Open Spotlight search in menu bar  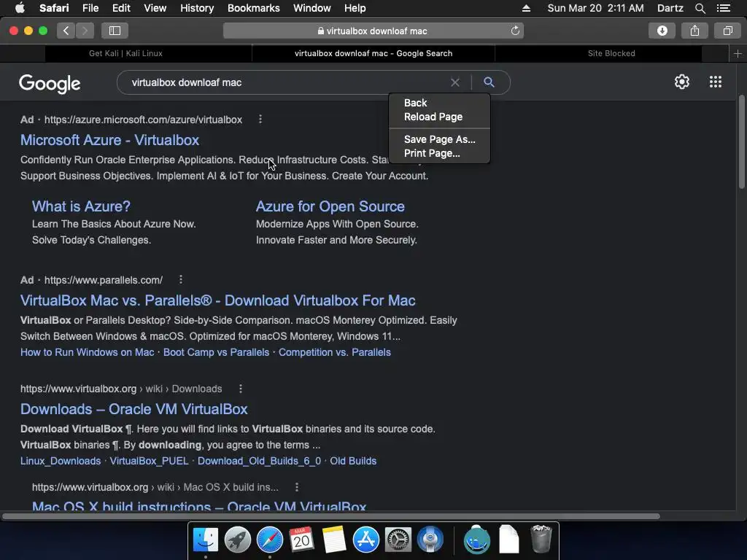pos(700,8)
